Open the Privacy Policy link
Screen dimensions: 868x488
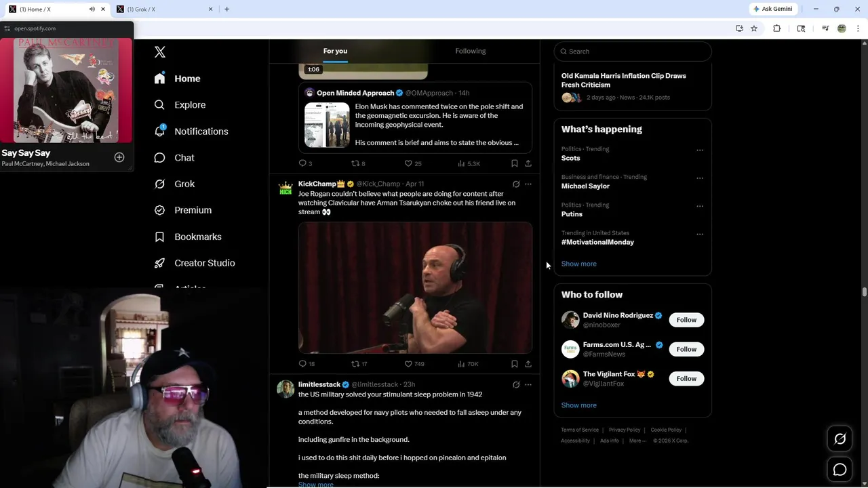click(625, 430)
